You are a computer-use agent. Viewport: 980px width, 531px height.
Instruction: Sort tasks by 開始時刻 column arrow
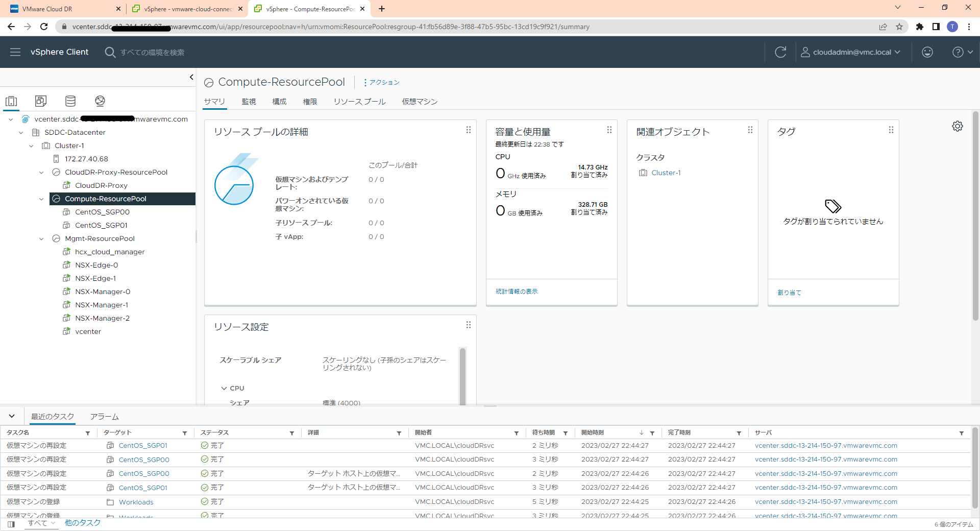[x=642, y=433]
